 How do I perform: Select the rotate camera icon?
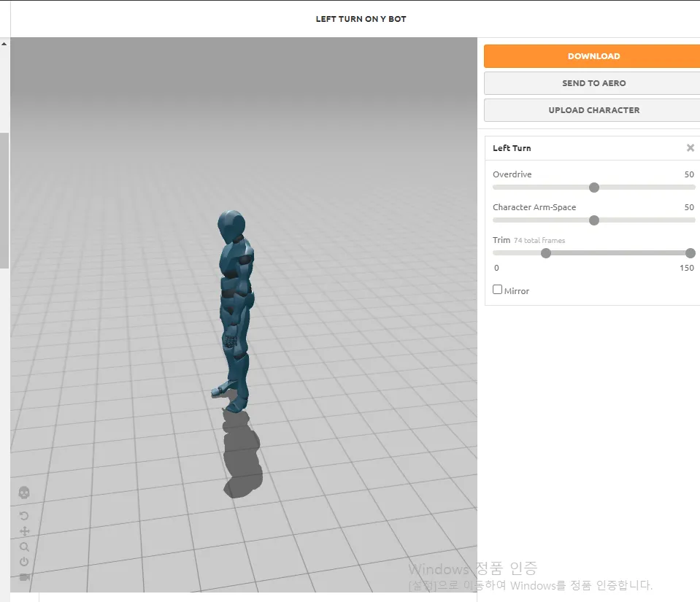coord(24,516)
